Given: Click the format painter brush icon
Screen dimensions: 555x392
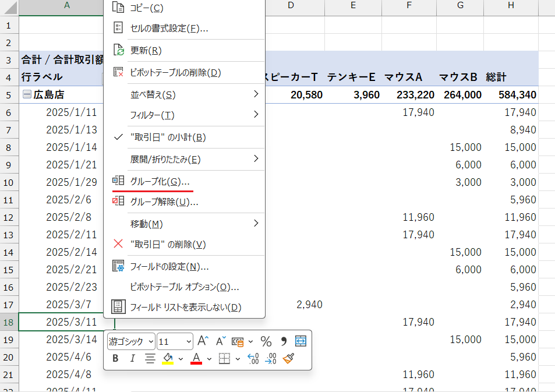Looking at the screenshot, I should pos(288,359).
